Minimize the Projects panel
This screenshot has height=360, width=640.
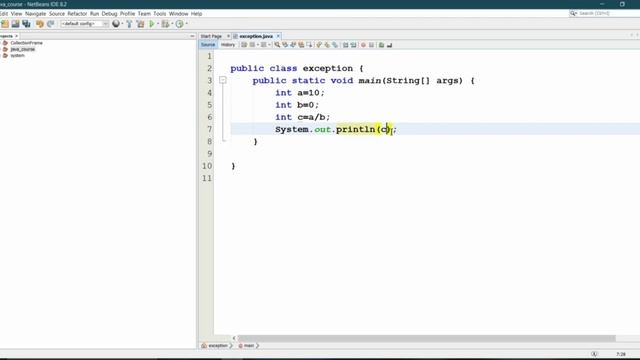(x=192, y=36)
